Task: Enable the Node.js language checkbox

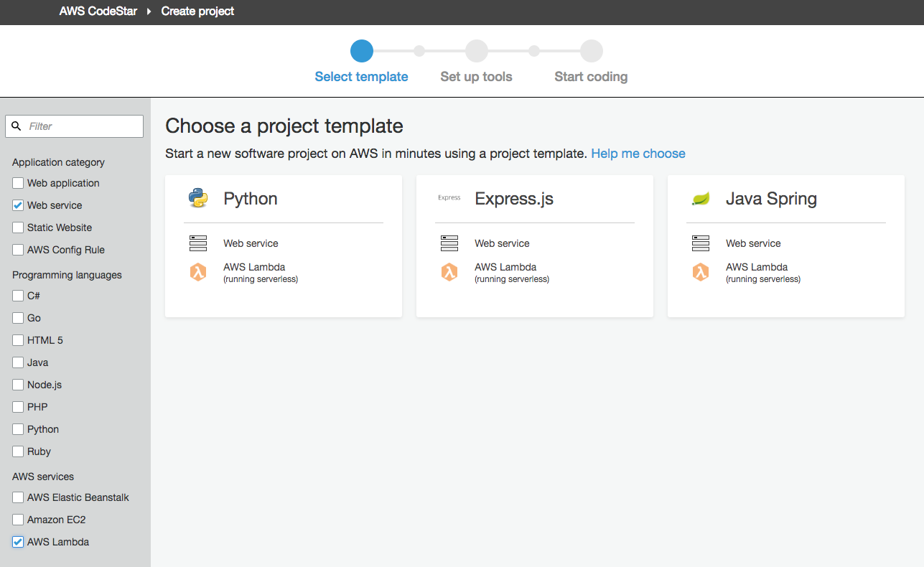Action: pos(18,385)
